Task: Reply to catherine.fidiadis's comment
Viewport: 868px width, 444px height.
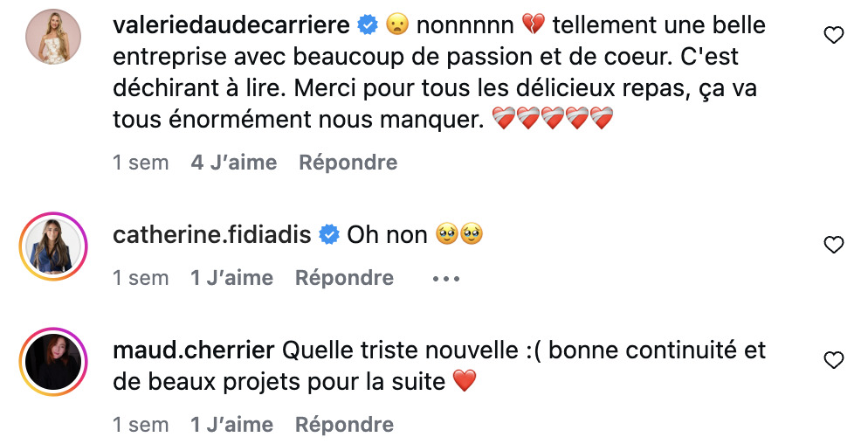Action: tap(344, 278)
